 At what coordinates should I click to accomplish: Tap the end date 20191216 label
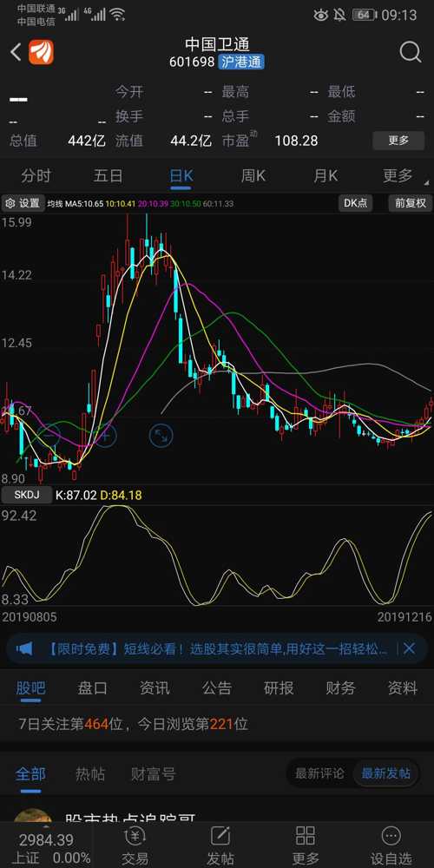coord(404,616)
